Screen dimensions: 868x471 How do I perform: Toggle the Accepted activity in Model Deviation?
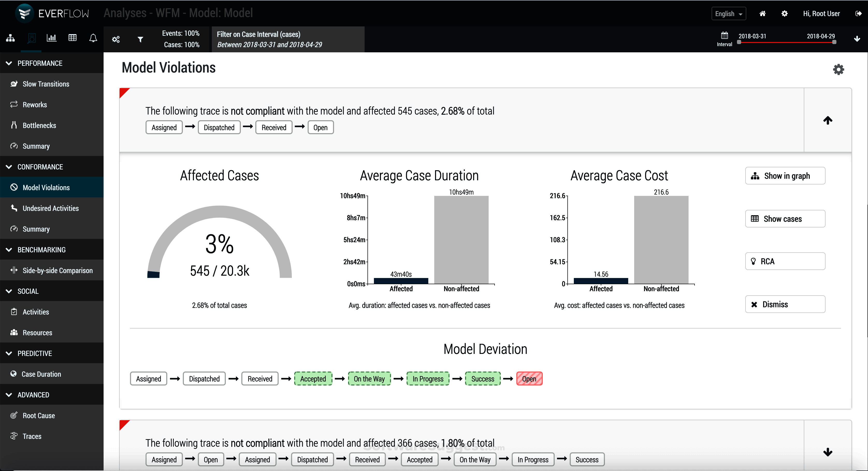313,379
